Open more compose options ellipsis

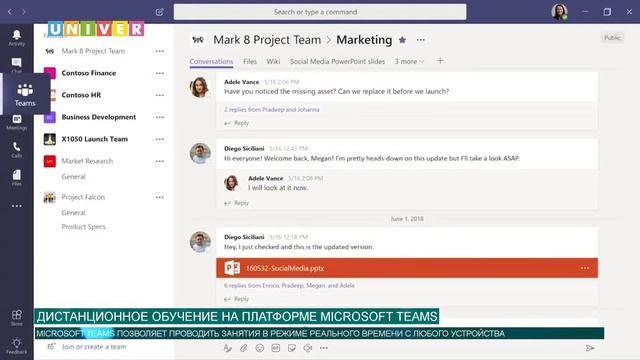[x=324, y=348]
